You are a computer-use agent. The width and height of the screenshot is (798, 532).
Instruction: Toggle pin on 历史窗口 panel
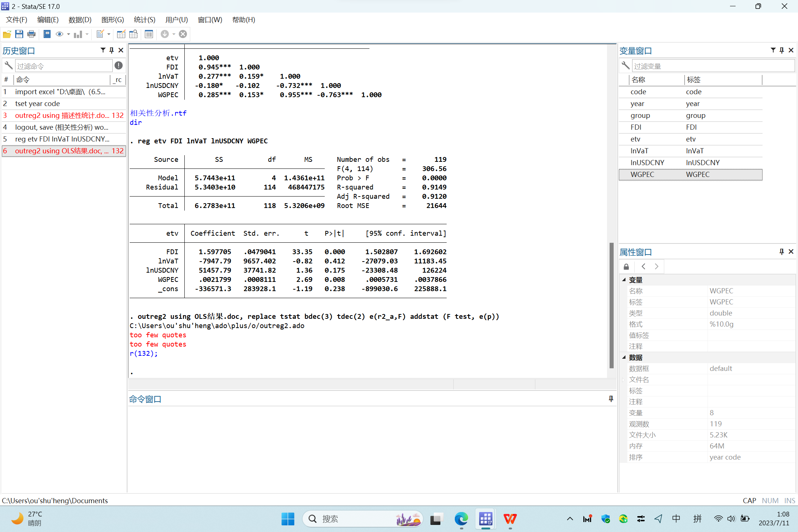[x=112, y=50]
